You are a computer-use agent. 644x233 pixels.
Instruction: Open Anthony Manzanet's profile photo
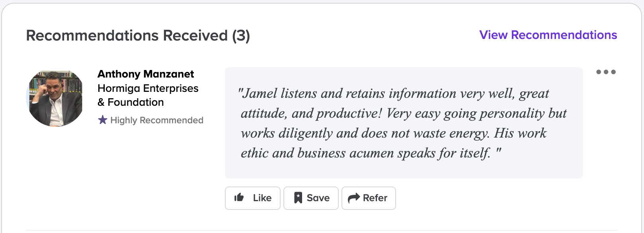point(55,98)
